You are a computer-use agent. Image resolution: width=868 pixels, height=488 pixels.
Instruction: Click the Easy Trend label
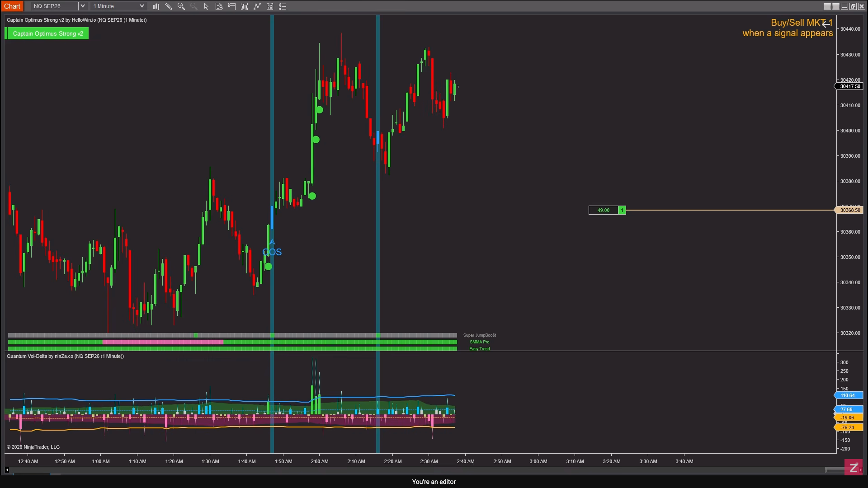[480, 349]
